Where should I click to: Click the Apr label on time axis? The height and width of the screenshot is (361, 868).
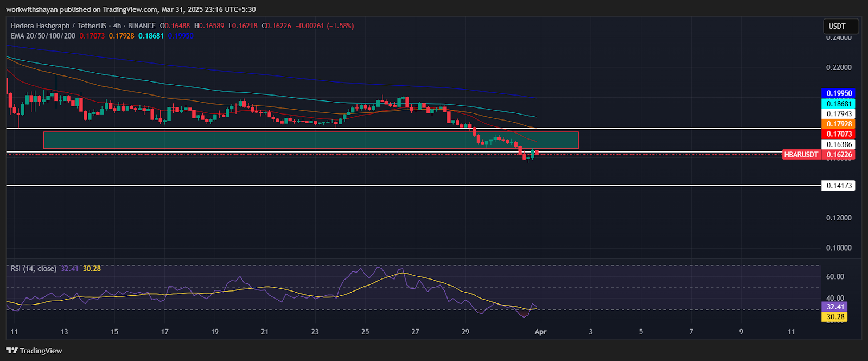click(540, 332)
